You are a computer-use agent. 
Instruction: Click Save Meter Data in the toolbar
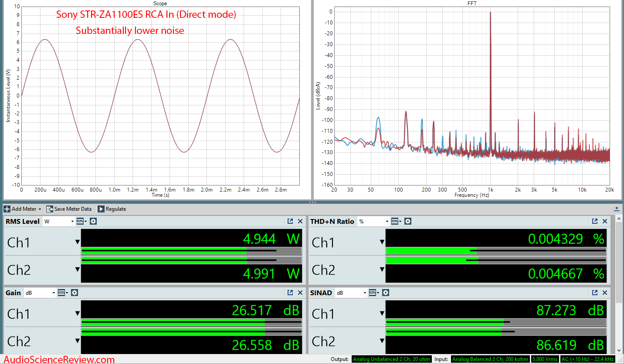[x=69, y=209]
